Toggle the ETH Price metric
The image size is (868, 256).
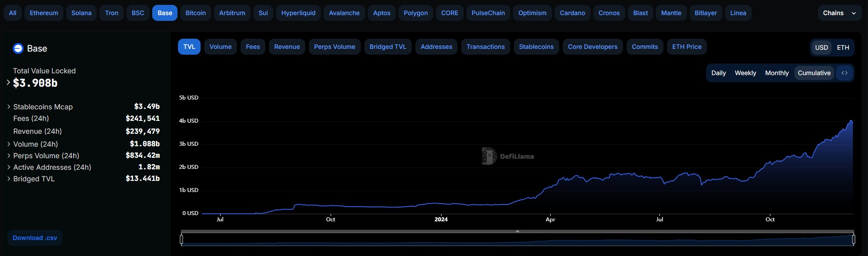click(x=687, y=47)
